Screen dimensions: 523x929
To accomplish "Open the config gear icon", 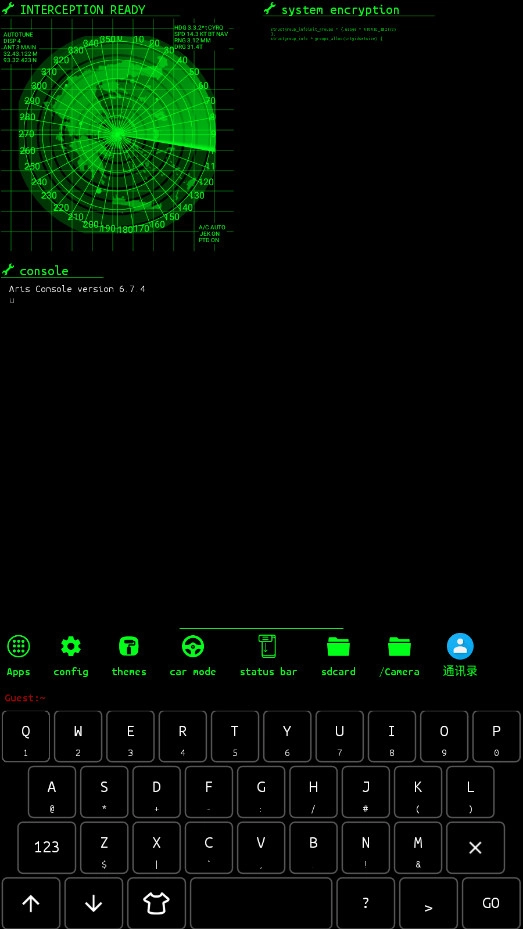I will point(71,646).
